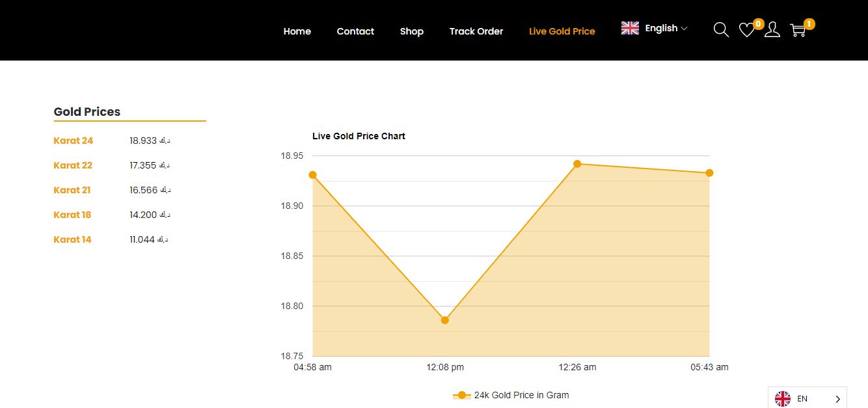Click the UK flag icon in header
This screenshot has height=408, width=868.
tap(630, 28)
